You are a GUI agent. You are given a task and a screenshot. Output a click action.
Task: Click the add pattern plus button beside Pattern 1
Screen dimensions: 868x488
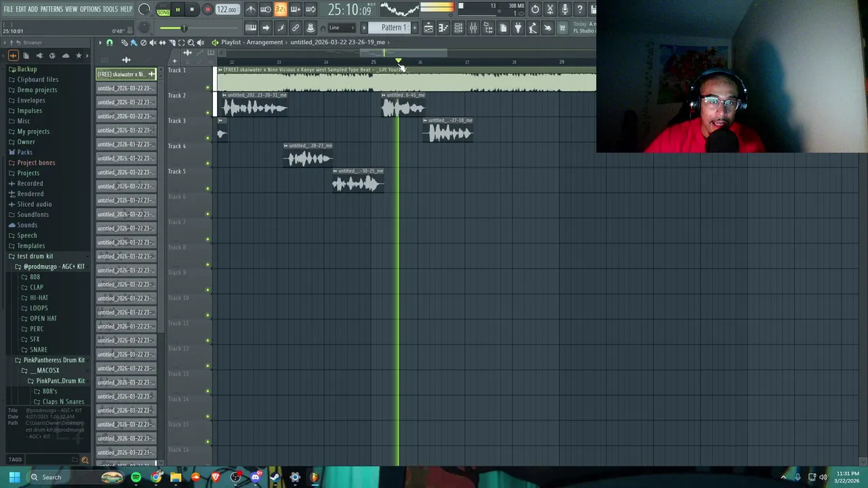click(x=414, y=28)
